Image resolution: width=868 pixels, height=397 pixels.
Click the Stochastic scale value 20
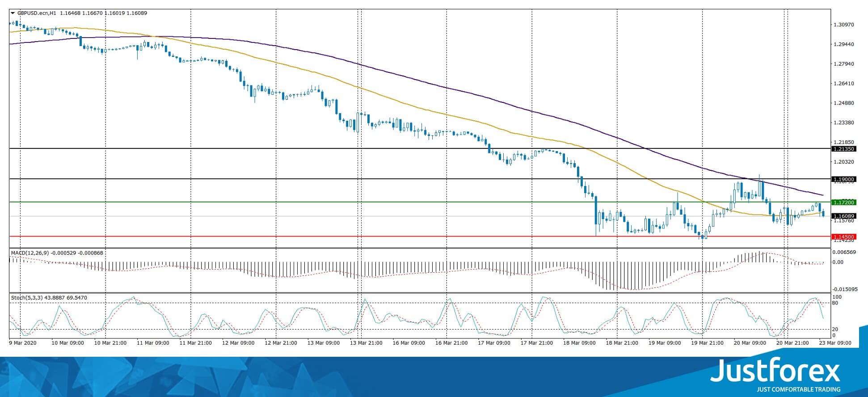click(x=836, y=329)
